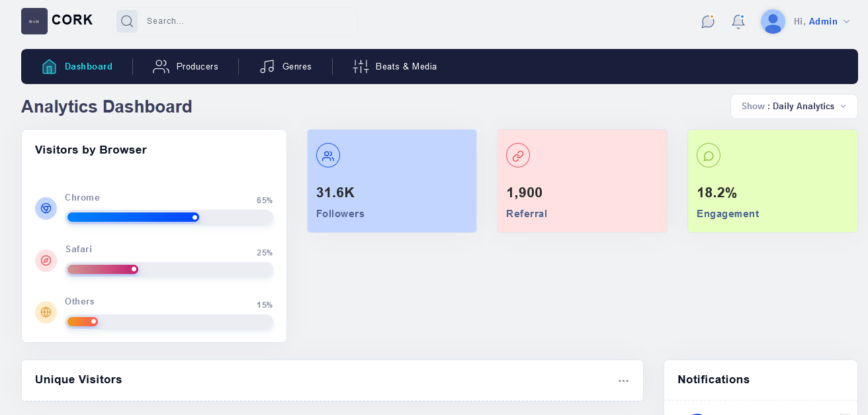Click the Safari compass icon

tap(46, 260)
